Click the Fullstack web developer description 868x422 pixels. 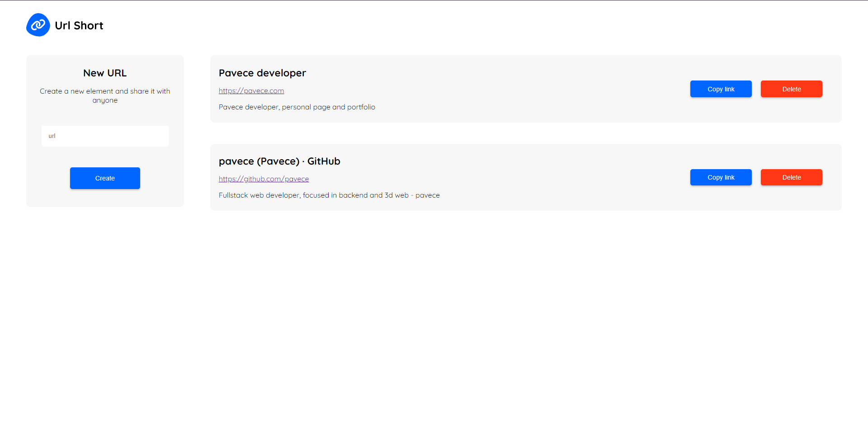coord(329,195)
